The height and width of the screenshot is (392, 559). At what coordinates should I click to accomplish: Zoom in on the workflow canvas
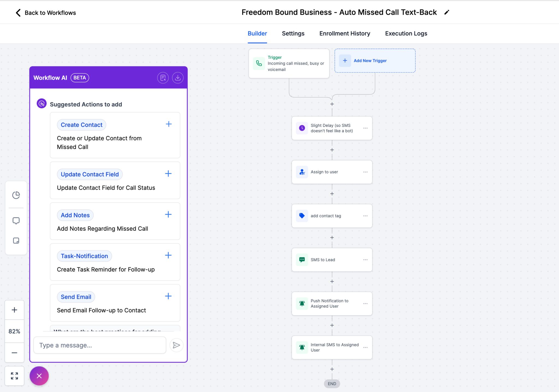[14, 310]
